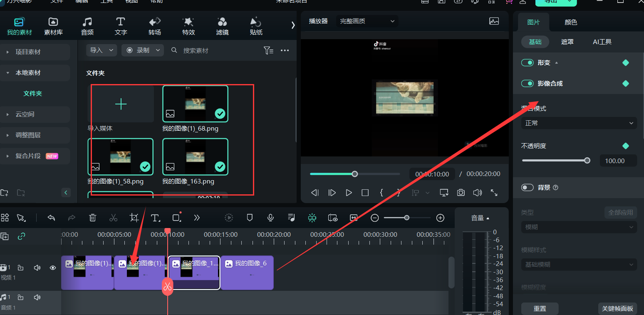
Task: Select the 遮罩 sub-tab
Action: 567,42
